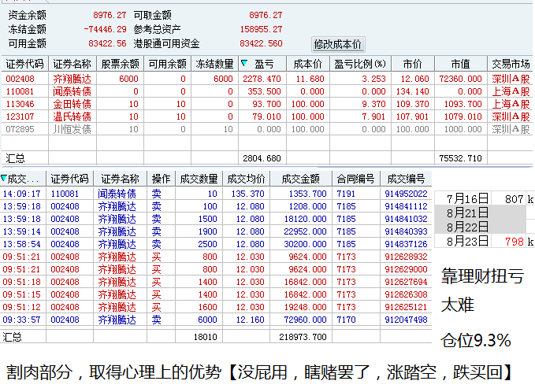The width and height of the screenshot is (535, 392).
Task: Select holding row 113046 金田转债
Action: coord(267,104)
